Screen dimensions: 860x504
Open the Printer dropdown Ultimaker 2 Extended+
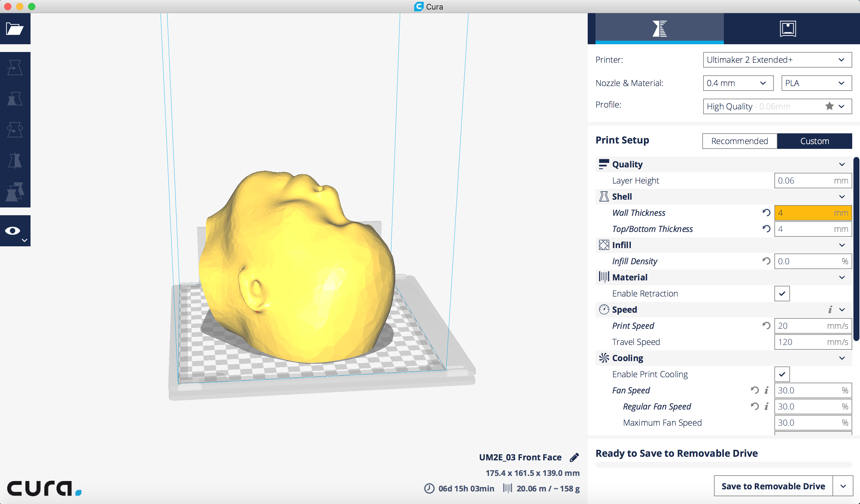pyautogui.click(x=777, y=60)
